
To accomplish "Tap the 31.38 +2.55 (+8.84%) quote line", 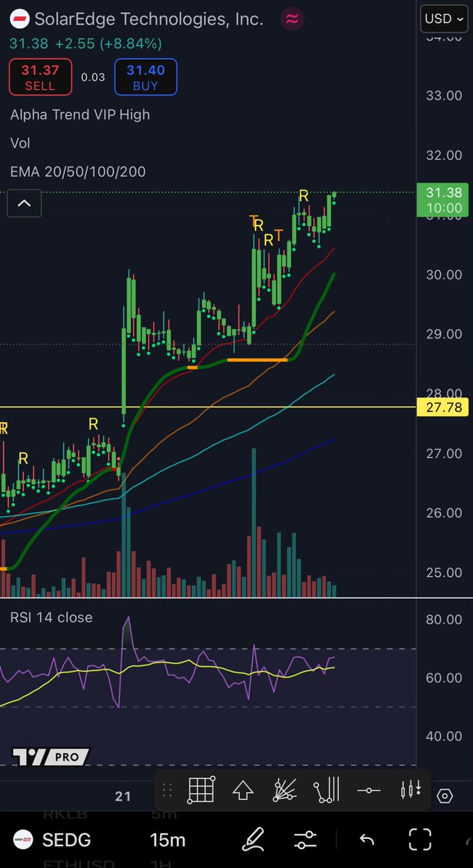I will [x=86, y=43].
